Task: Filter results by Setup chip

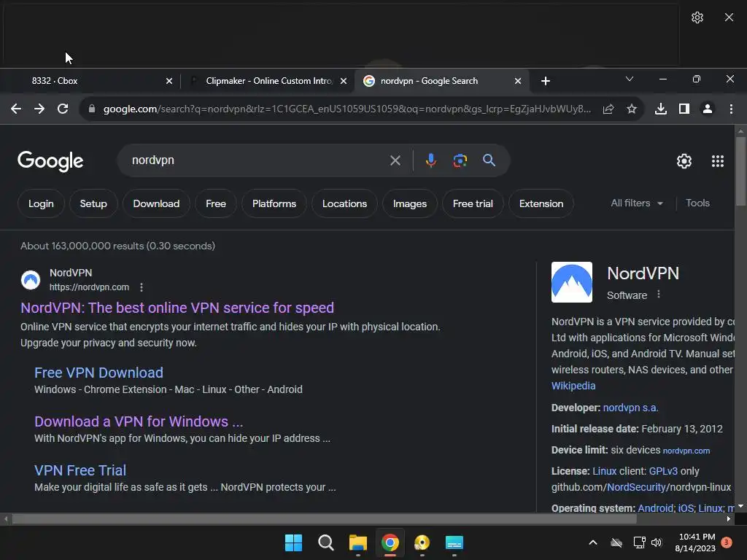Action: [93, 204]
